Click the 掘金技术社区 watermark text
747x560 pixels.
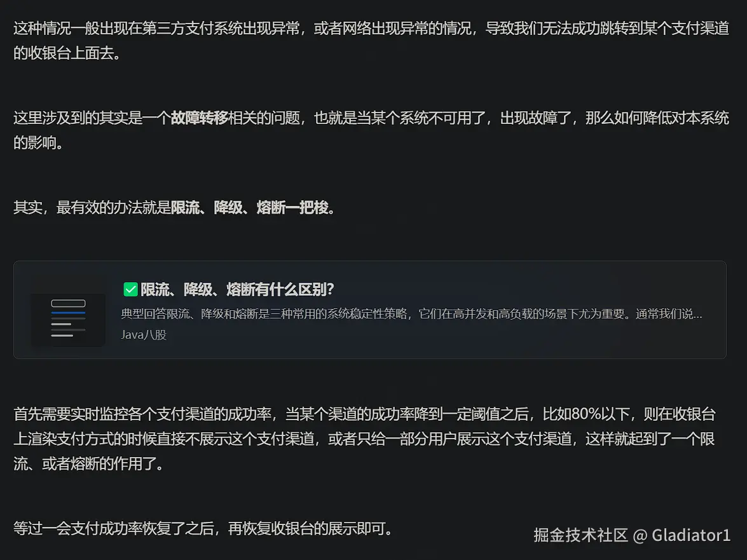click(580, 535)
